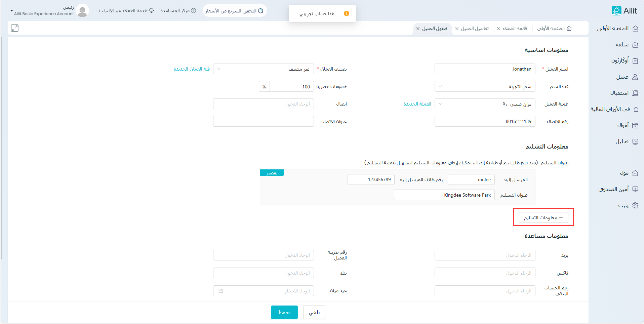
Task: Click the search magnifier icon in price check
Action: (x=260, y=11)
